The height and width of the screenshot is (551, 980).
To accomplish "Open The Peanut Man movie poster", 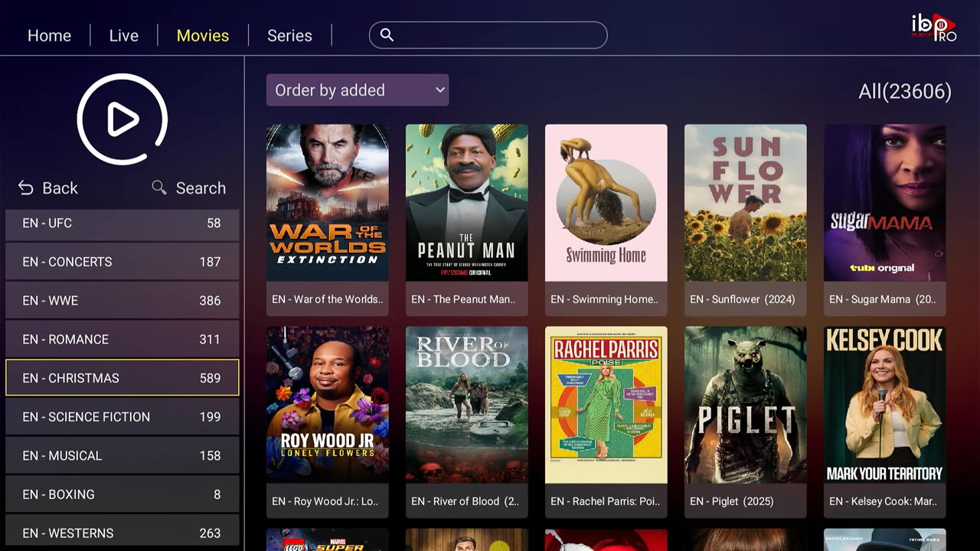I will (467, 203).
